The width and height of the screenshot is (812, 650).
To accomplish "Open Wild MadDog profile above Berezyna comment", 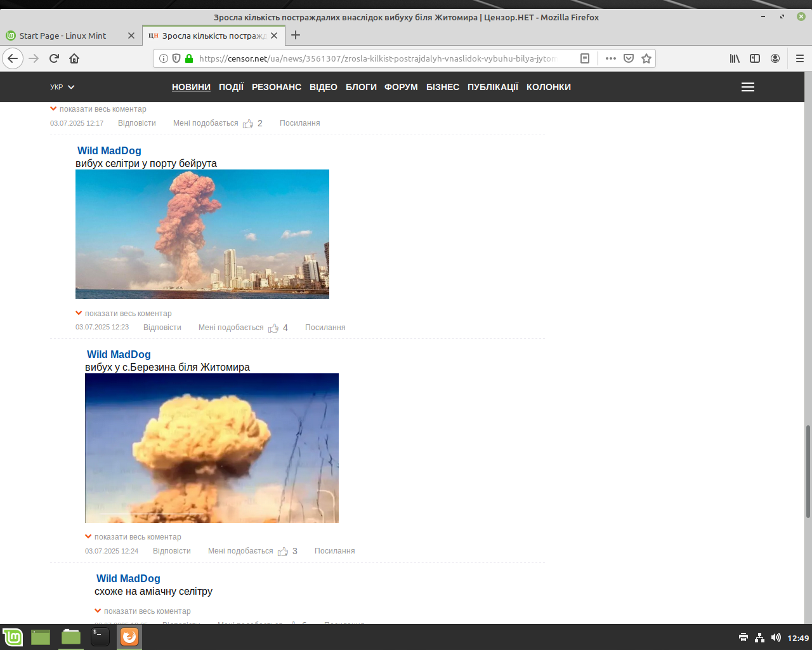I will [x=119, y=354].
